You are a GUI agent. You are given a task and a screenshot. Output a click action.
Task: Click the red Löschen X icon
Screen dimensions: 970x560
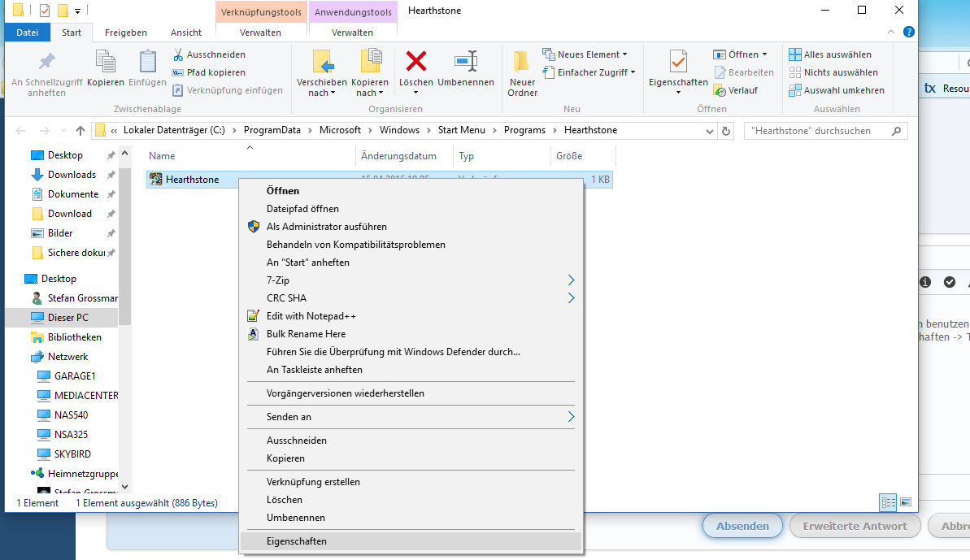click(x=416, y=61)
